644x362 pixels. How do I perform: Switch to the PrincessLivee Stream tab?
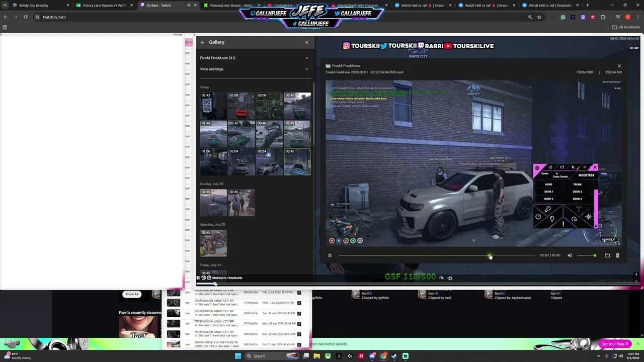(232, 6)
